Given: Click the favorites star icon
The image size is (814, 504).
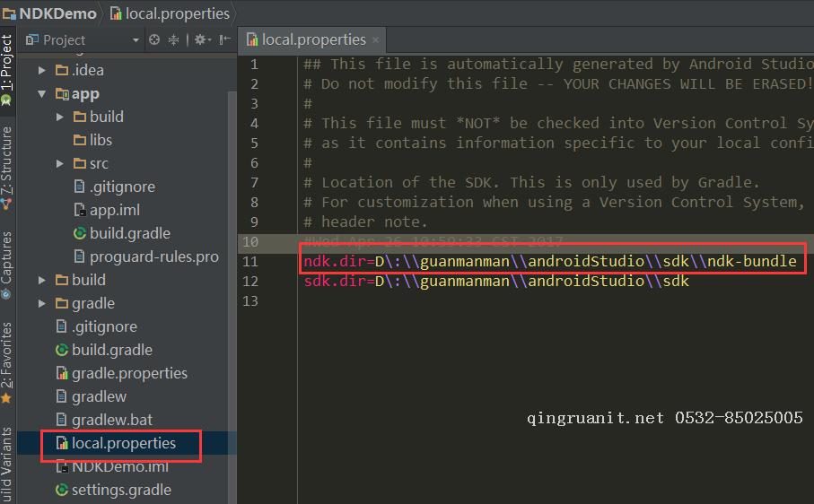Looking at the screenshot, I should pos(6,398).
